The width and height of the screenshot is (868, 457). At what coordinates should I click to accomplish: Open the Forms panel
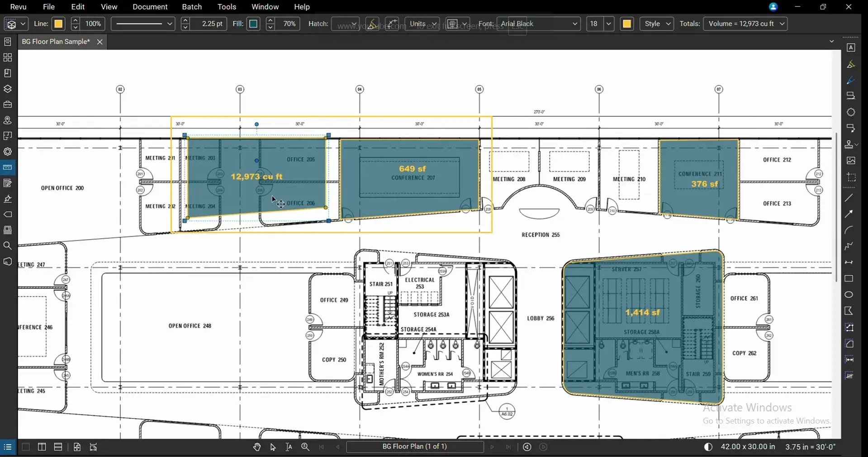pyautogui.click(x=8, y=183)
